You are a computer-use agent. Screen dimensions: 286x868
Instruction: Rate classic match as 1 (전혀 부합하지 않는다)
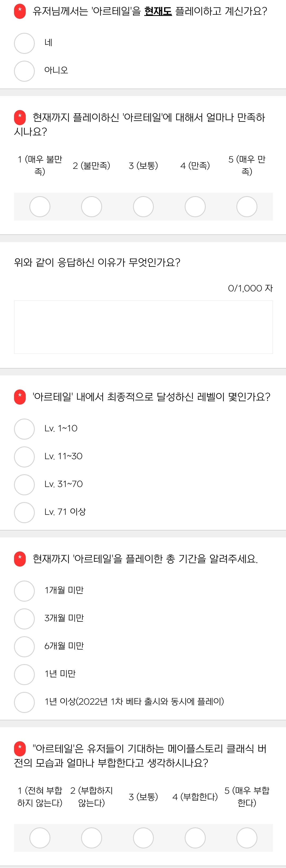pos(40,838)
